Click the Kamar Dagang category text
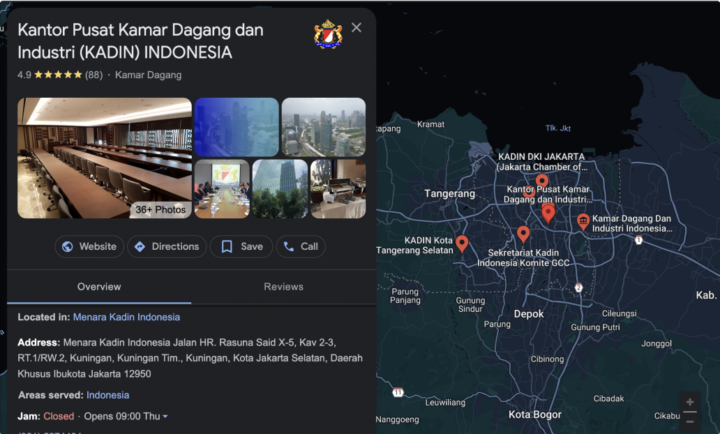The width and height of the screenshot is (720, 434). click(148, 75)
